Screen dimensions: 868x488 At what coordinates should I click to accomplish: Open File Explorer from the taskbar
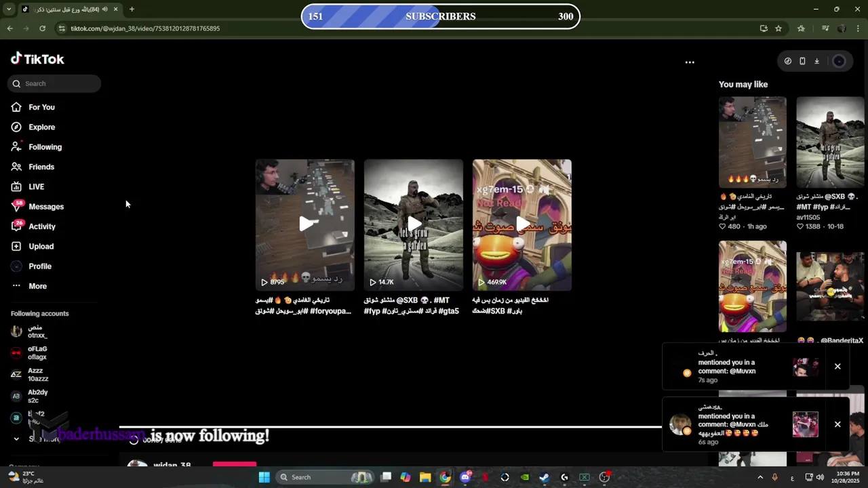(425, 477)
